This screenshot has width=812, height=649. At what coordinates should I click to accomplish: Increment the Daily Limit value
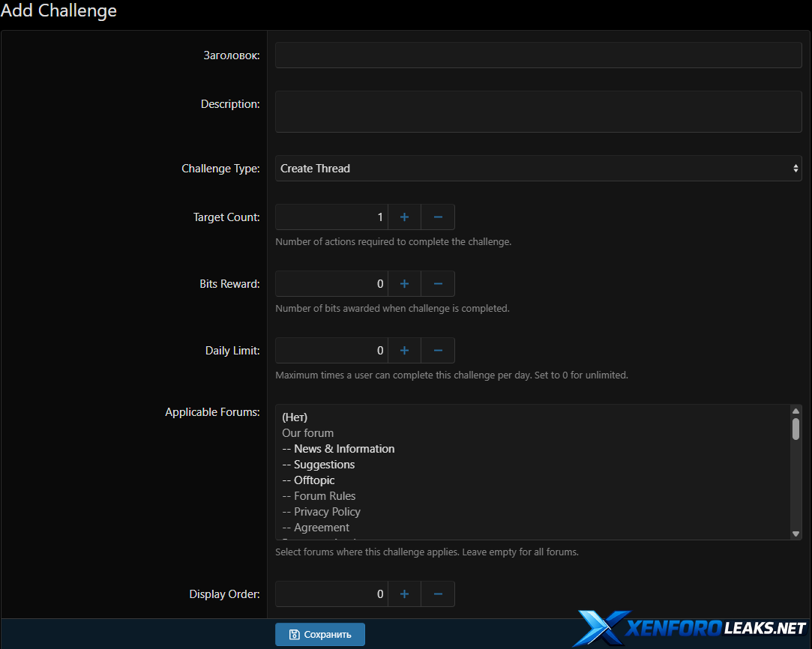(x=404, y=351)
